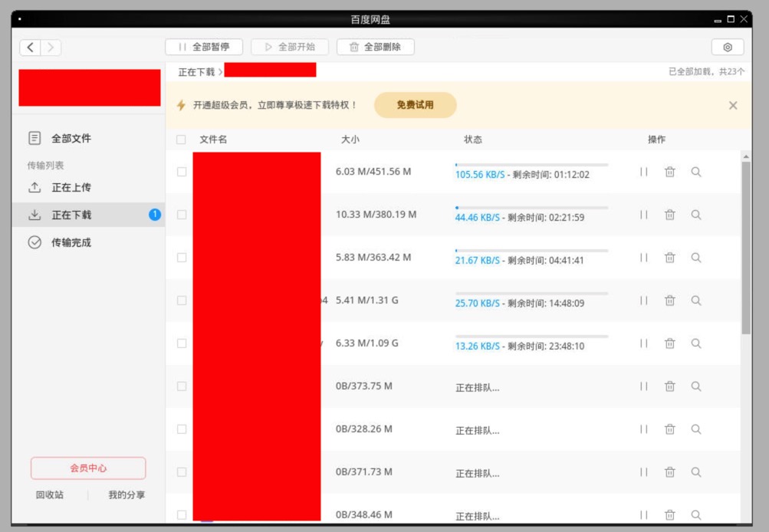Open the 正在上传 upload list icon

click(x=32, y=187)
